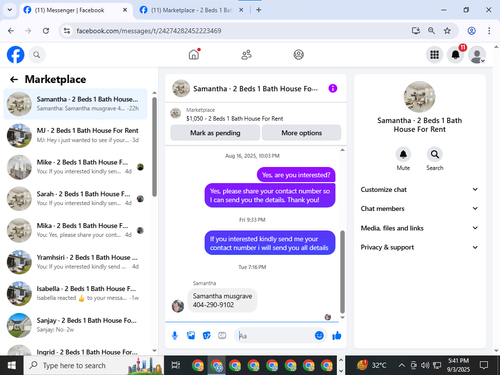Click the browser back arrow
This screenshot has width=500, height=375.
point(11,31)
